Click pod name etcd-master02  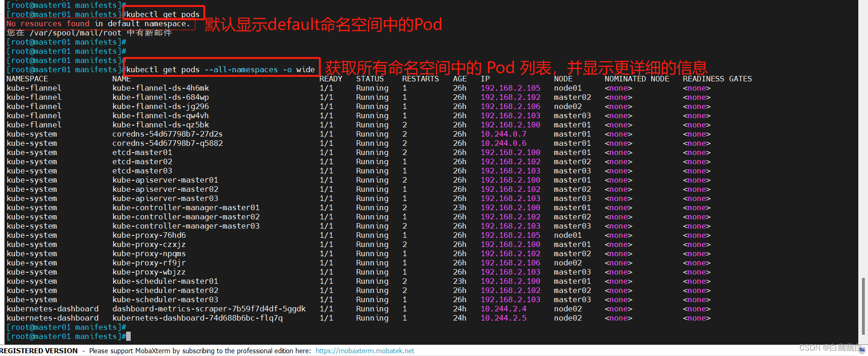142,161
